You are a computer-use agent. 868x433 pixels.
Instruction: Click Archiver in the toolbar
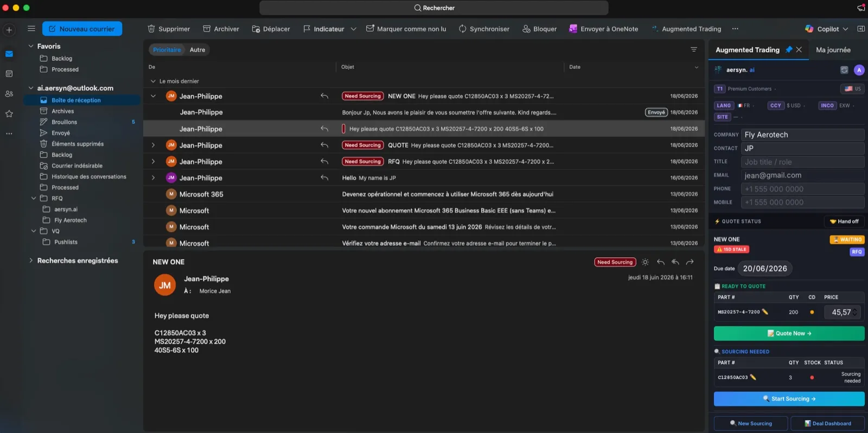click(x=221, y=29)
